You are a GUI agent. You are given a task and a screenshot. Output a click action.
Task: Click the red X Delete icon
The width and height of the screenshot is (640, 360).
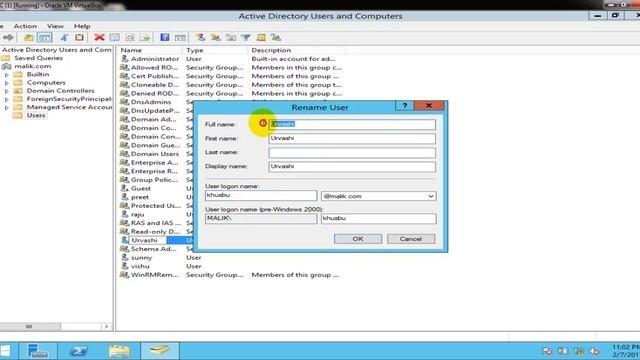pyautogui.click(x=99, y=38)
